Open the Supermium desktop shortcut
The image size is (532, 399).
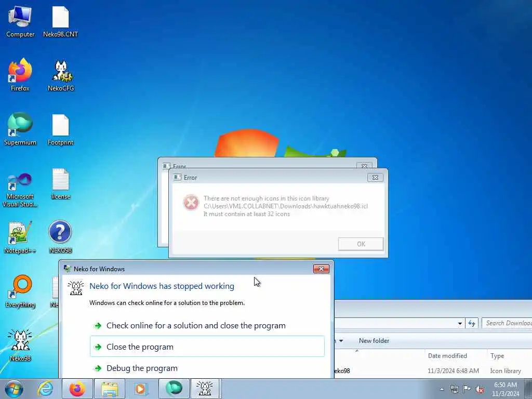pyautogui.click(x=20, y=129)
